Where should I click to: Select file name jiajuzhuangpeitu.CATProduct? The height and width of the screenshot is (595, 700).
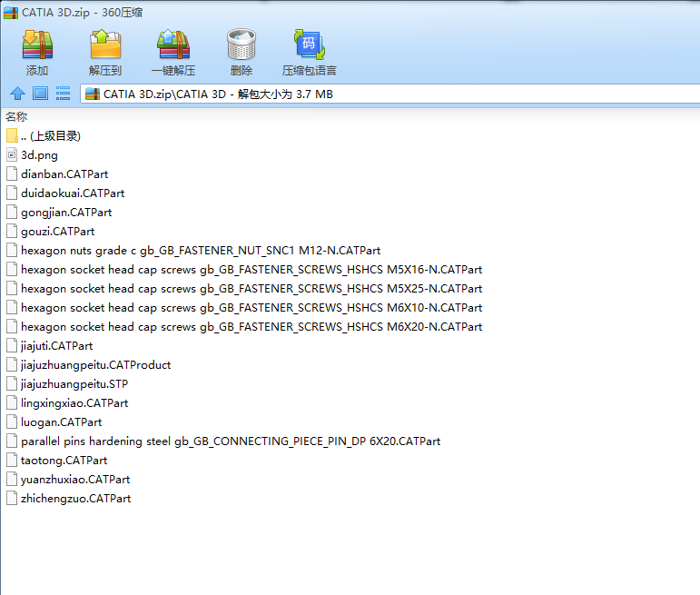click(x=95, y=365)
